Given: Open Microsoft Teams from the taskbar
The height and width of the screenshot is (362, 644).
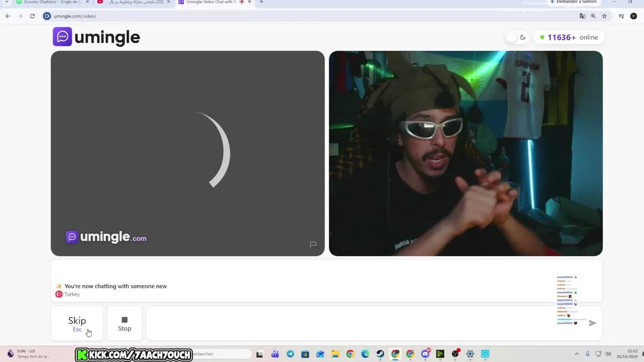Looking at the screenshot, I should [275, 354].
